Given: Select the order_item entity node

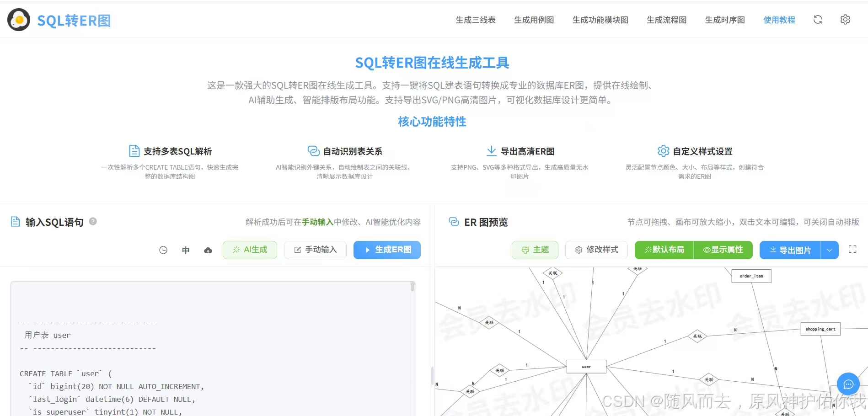Looking at the screenshot, I should pyautogui.click(x=751, y=276).
